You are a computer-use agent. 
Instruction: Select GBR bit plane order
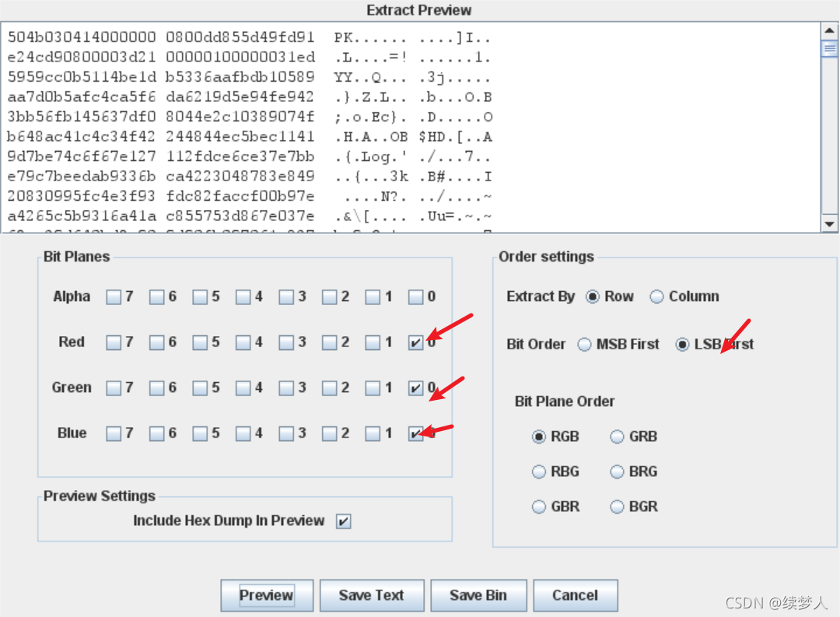point(539,507)
